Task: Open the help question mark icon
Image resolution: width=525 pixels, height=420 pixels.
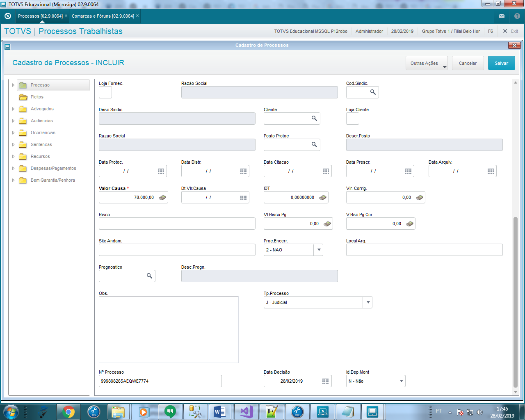Action: coord(517,16)
